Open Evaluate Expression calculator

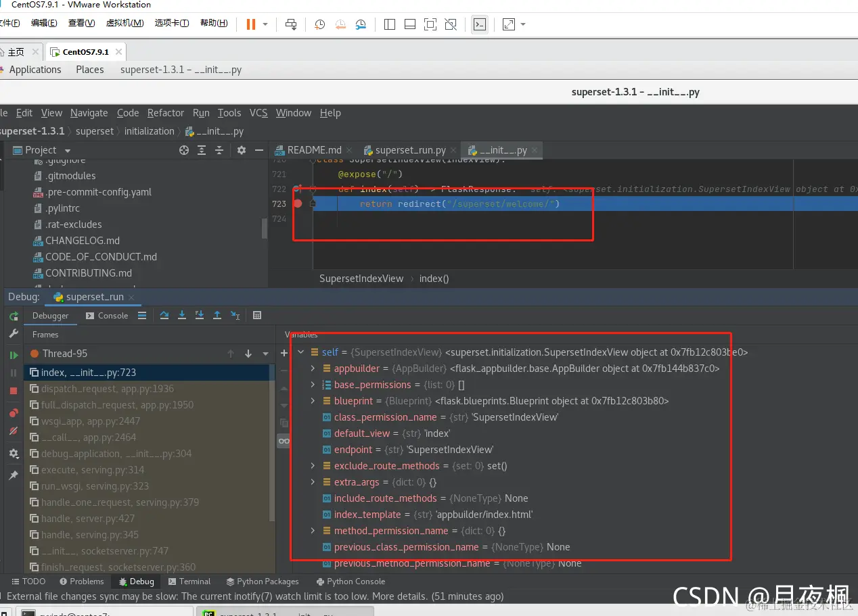pos(257,315)
